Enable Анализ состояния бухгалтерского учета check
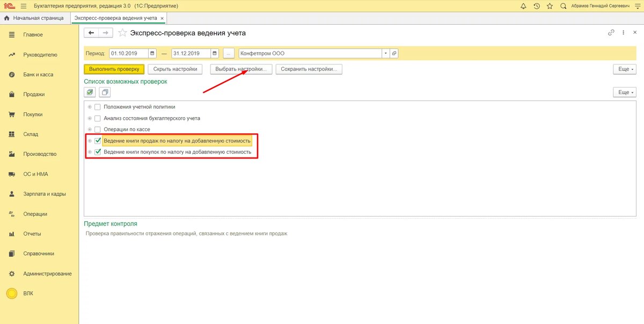644x324 pixels. 98,118
